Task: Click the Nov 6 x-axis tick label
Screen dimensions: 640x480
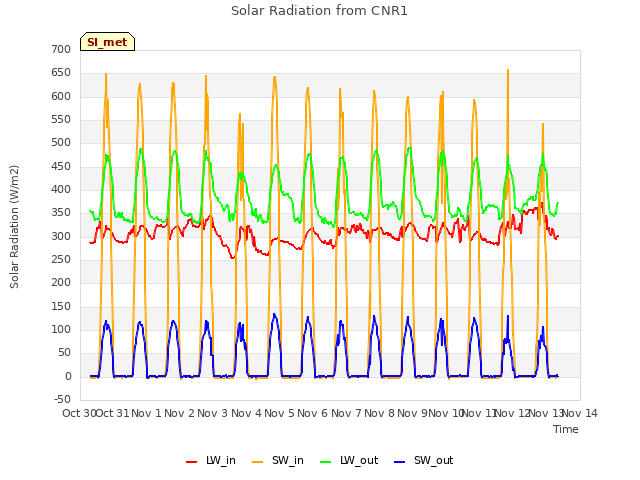Action: pos(312,413)
